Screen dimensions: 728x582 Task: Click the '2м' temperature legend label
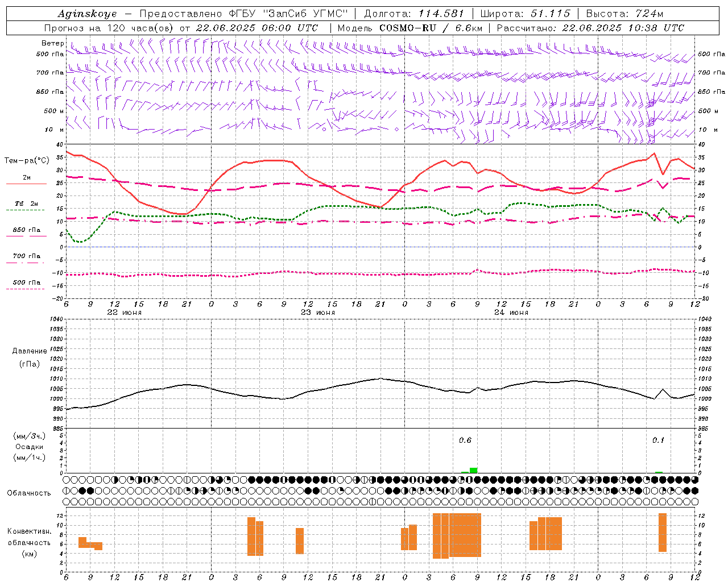pyautogui.click(x=27, y=177)
